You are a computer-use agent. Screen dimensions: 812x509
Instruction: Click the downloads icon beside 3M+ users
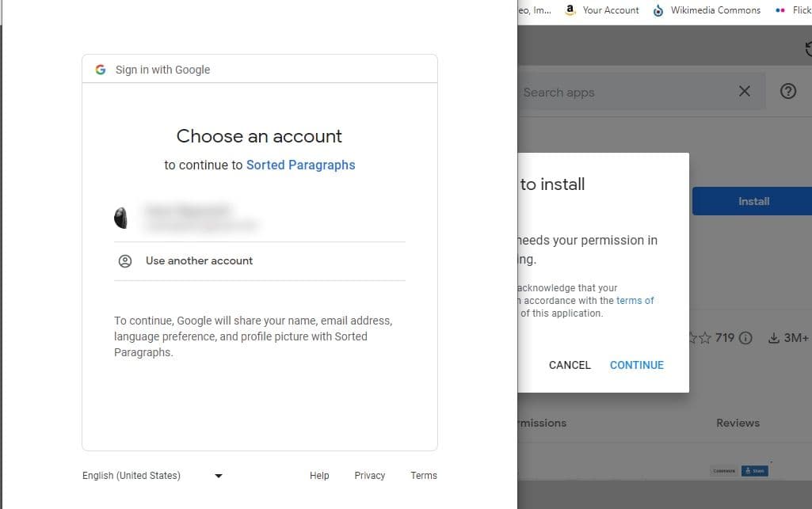pos(772,337)
